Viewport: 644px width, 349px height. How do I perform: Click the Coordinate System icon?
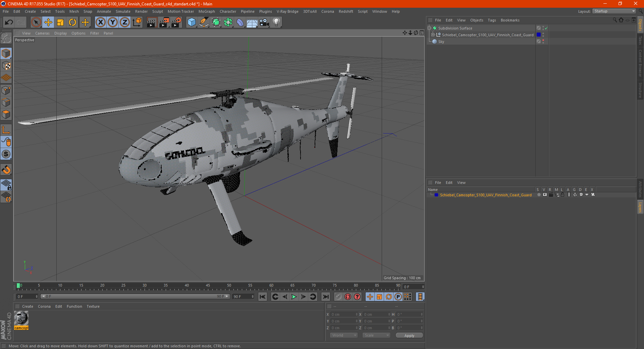[137, 22]
